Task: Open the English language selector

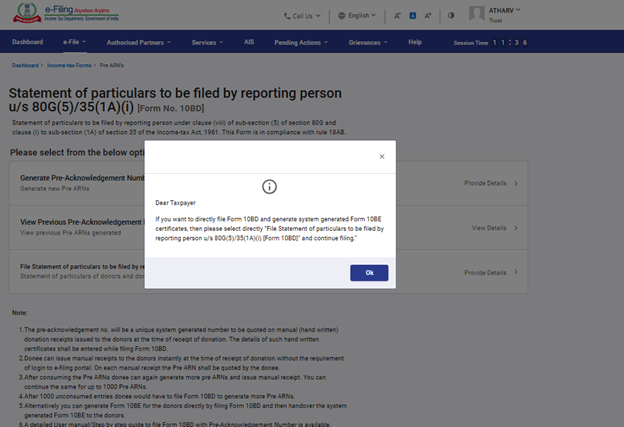Action: coord(359,16)
